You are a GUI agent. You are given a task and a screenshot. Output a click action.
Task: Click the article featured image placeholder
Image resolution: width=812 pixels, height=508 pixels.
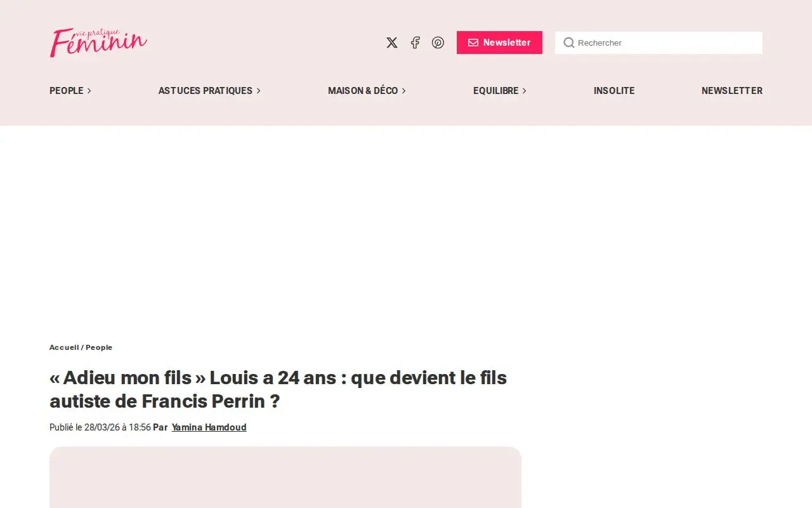click(285, 477)
